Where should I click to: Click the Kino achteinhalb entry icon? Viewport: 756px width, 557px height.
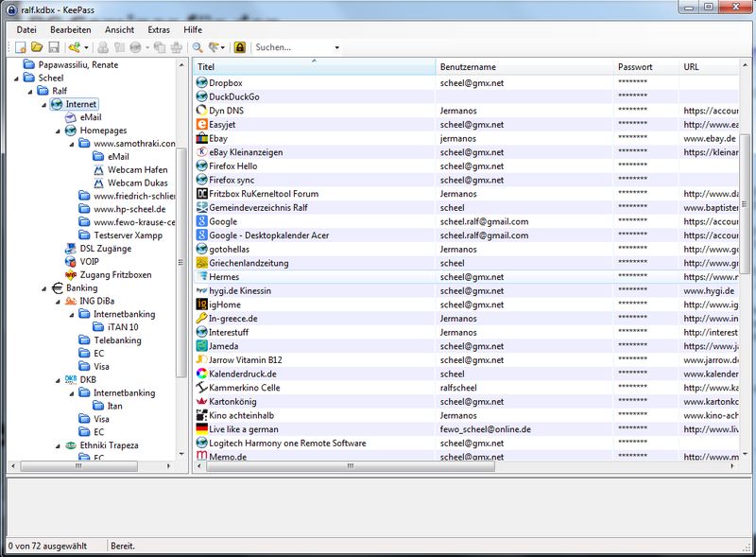click(x=202, y=415)
